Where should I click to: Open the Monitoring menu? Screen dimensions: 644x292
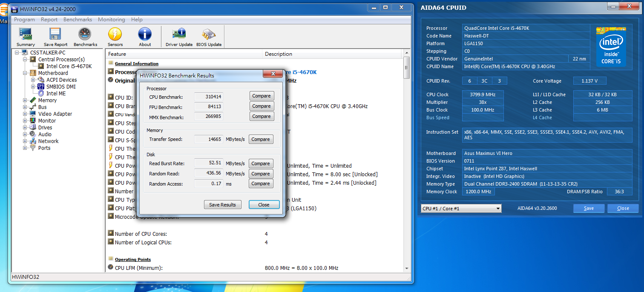pyautogui.click(x=112, y=20)
